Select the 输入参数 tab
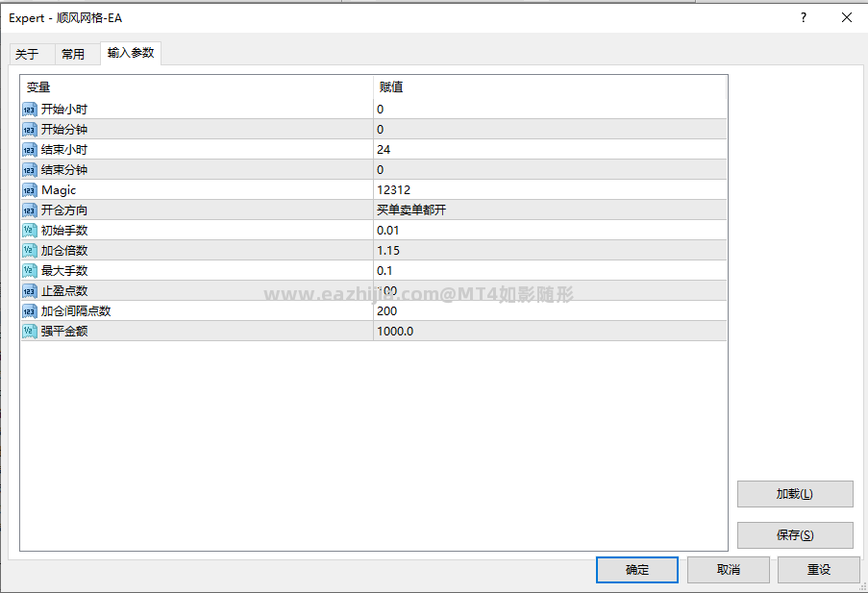Screen dimensions: 868x593 [131, 53]
